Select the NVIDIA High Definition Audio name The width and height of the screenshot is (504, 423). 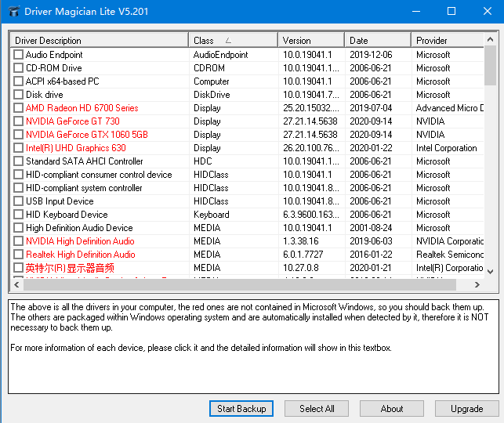[x=80, y=241]
